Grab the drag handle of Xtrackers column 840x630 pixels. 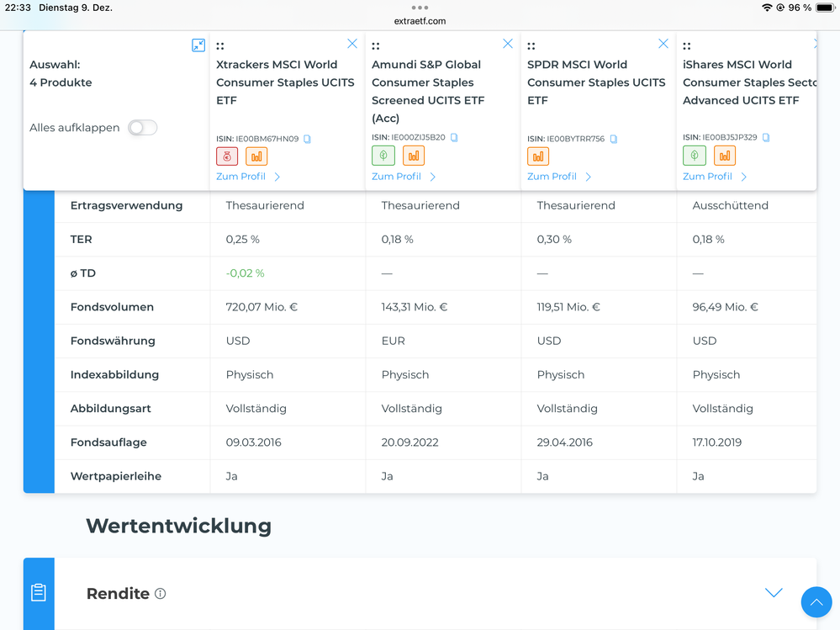220,46
